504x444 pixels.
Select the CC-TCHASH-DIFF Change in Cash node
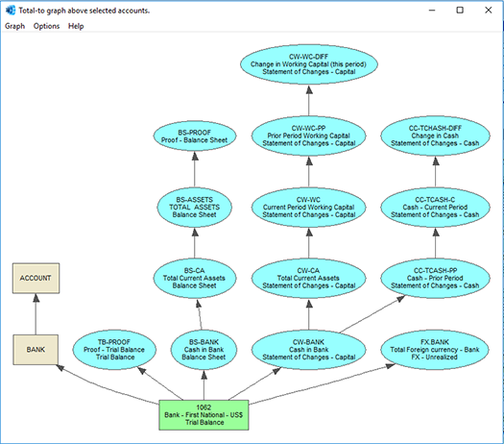pyautogui.click(x=435, y=136)
